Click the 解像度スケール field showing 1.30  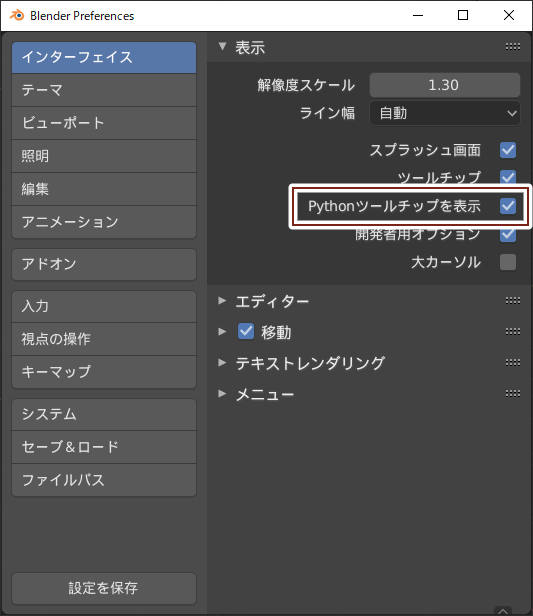click(445, 85)
